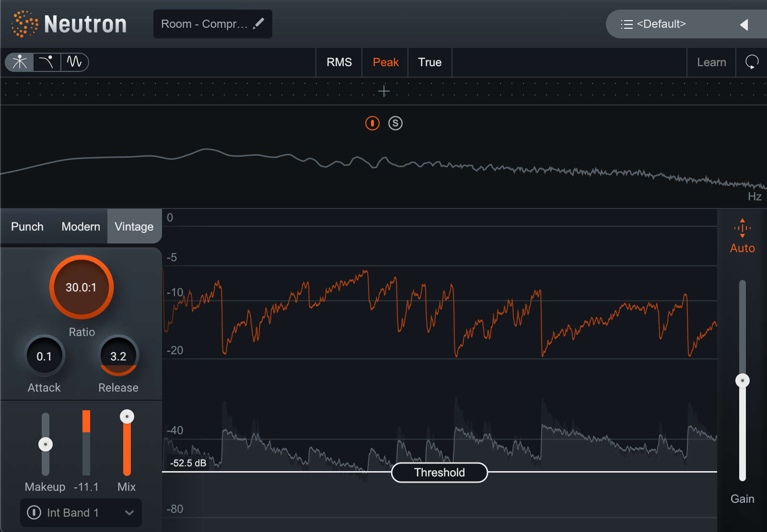Click the reset loop icon
This screenshot has height=532, width=767.
click(752, 62)
